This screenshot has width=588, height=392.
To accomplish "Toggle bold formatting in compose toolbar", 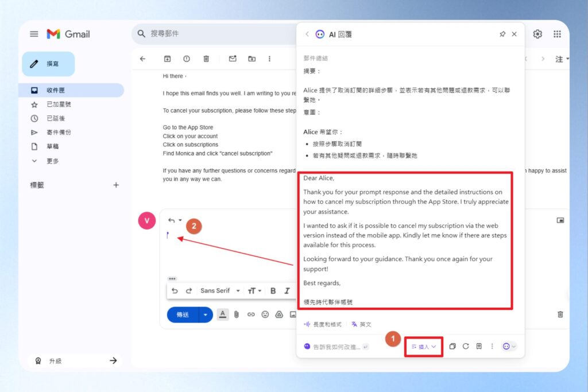I will 273,291.
